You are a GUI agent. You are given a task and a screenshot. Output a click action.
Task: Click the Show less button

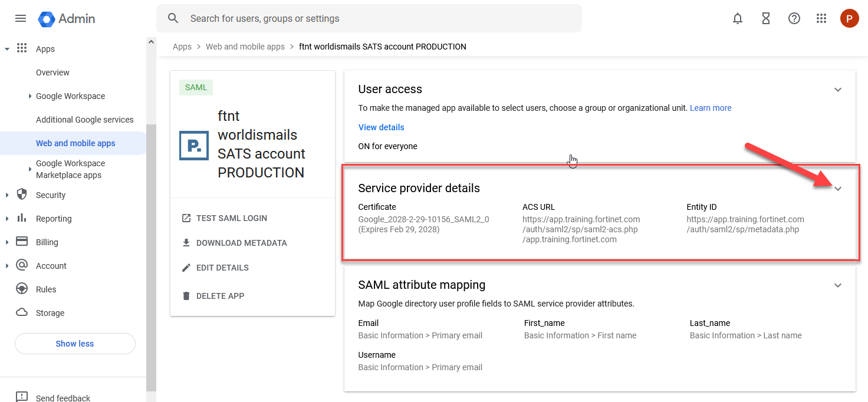(x=75, y=344)
